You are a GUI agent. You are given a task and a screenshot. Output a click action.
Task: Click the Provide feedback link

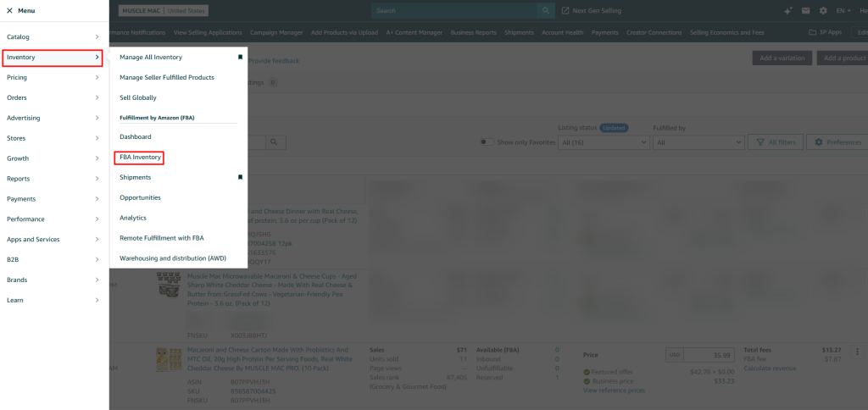(275, 61)
